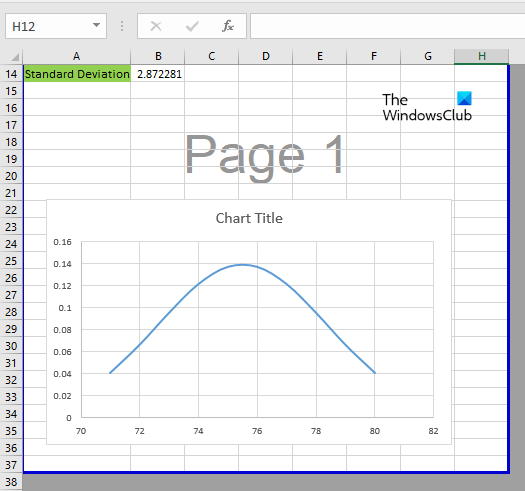Select row 16 header
Viewport: 525px width, 491px height.
click(x=11, y=108)
